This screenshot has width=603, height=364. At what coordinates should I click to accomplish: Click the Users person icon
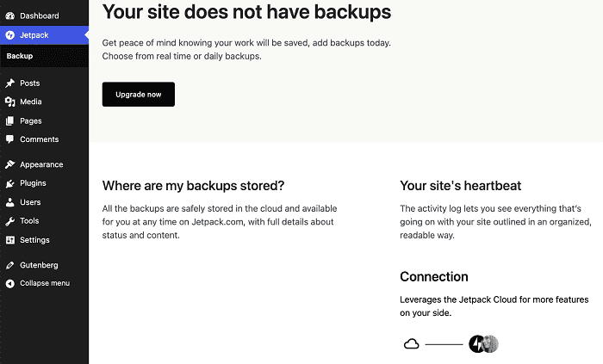tap(10, 202)
